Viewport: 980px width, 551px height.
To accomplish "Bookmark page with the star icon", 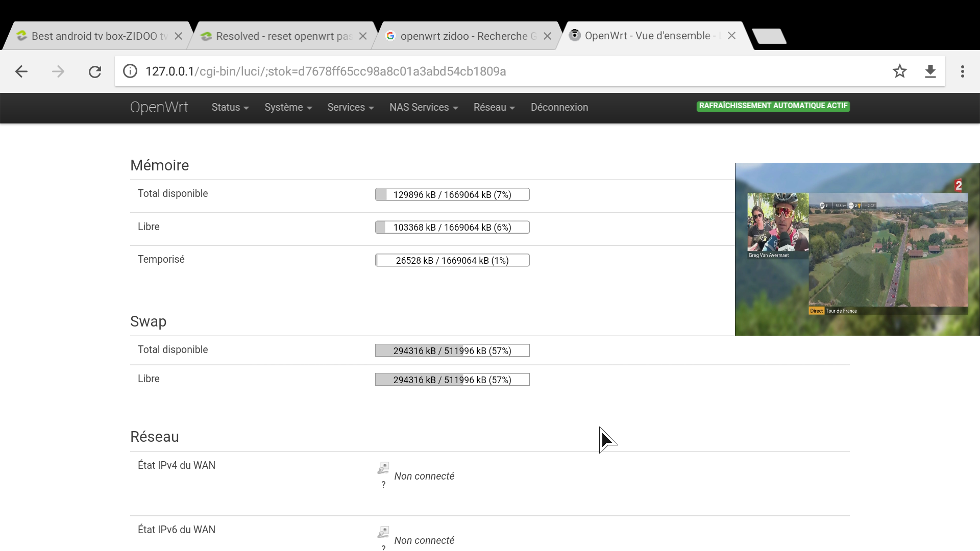I will tap(899, 71).
